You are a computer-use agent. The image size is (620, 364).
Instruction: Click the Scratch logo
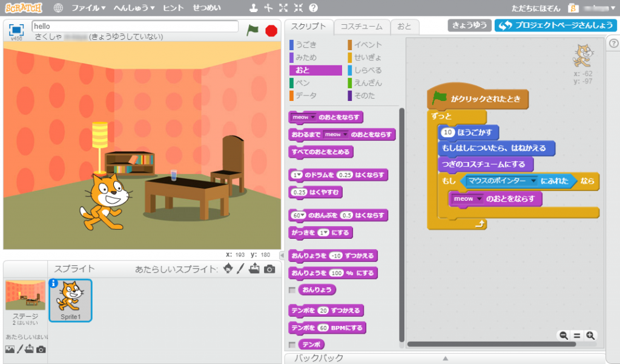point(24,7)
